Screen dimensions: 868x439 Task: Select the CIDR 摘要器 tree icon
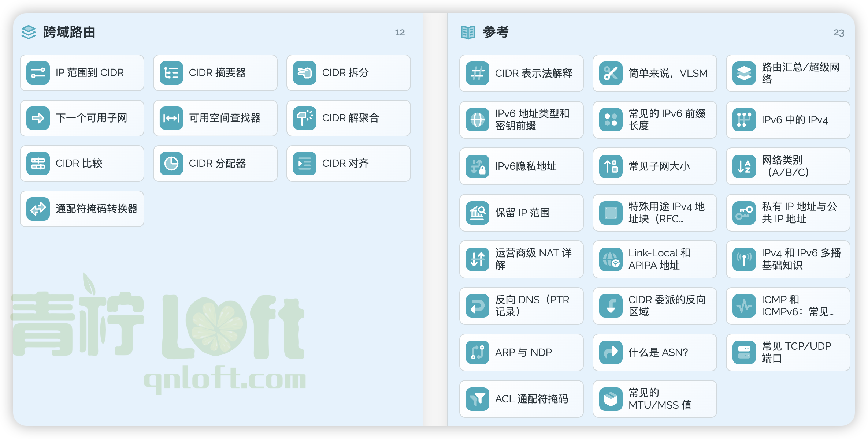click(171, 73)
